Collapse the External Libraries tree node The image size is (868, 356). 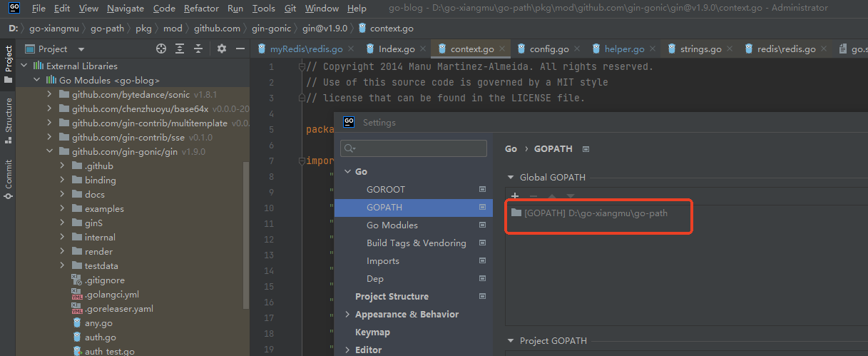pos(24,66)
